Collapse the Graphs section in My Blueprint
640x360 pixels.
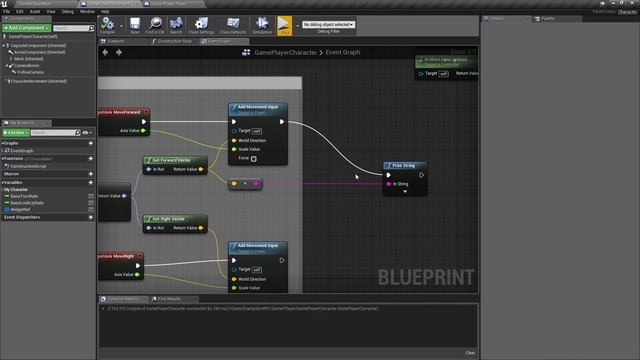click(x=2, y=143)
